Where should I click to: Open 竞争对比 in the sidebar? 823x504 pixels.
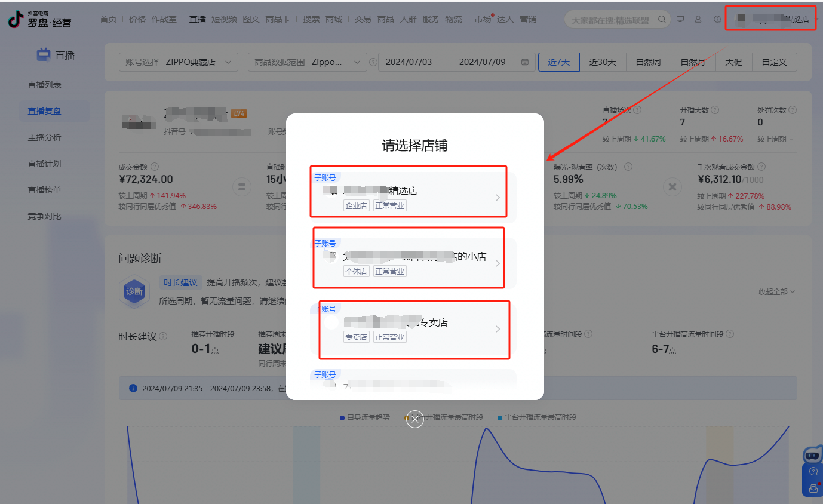click(44, 216)
